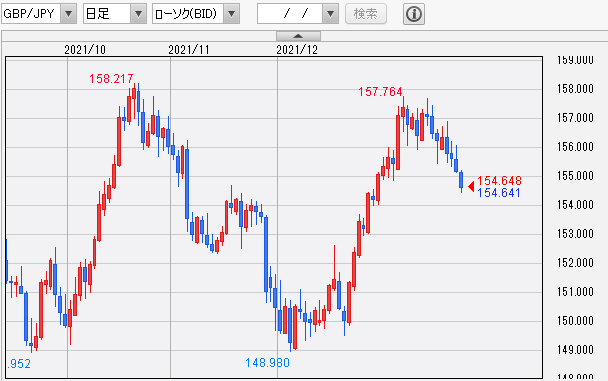Click the 150.000 price axis label
Screen dimensions: 608x381
click(x=575, y=321)
